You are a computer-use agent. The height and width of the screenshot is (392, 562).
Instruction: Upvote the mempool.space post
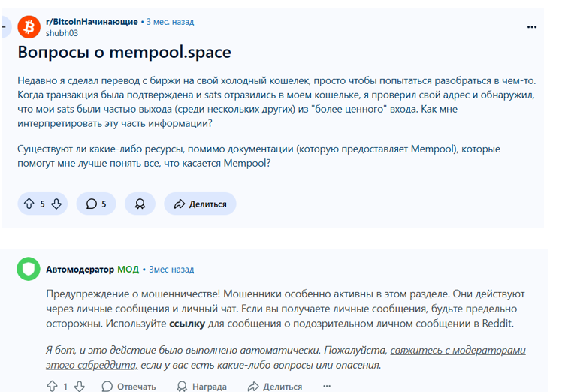29,204
